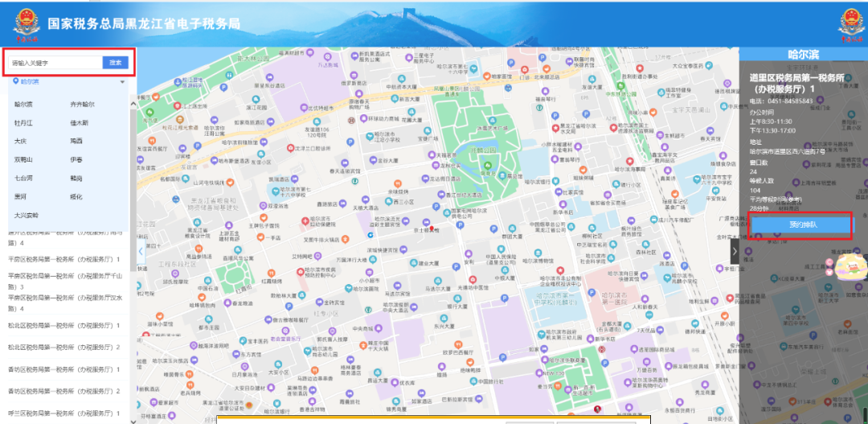
Task: Collapse the left list panel arrow
Action: [x=141, y=251]
